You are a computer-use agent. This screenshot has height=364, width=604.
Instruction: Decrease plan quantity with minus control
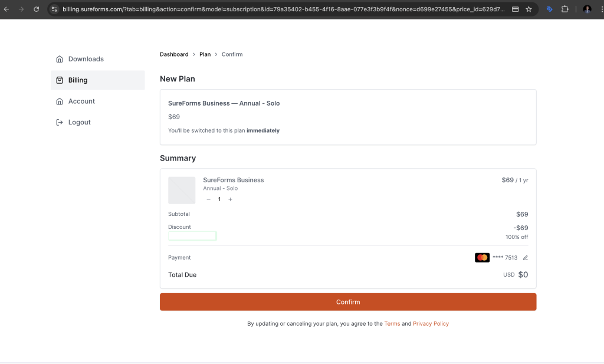click(208, 199)
